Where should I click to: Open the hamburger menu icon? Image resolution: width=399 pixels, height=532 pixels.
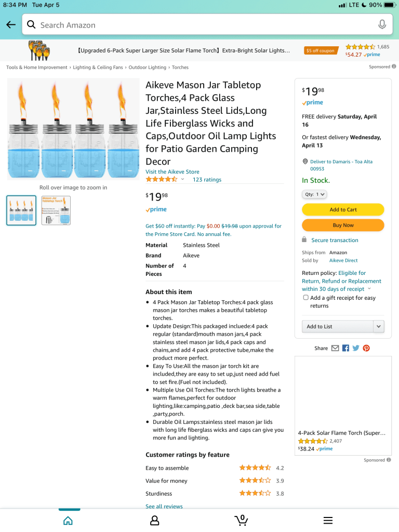click(x=328, y=520)
